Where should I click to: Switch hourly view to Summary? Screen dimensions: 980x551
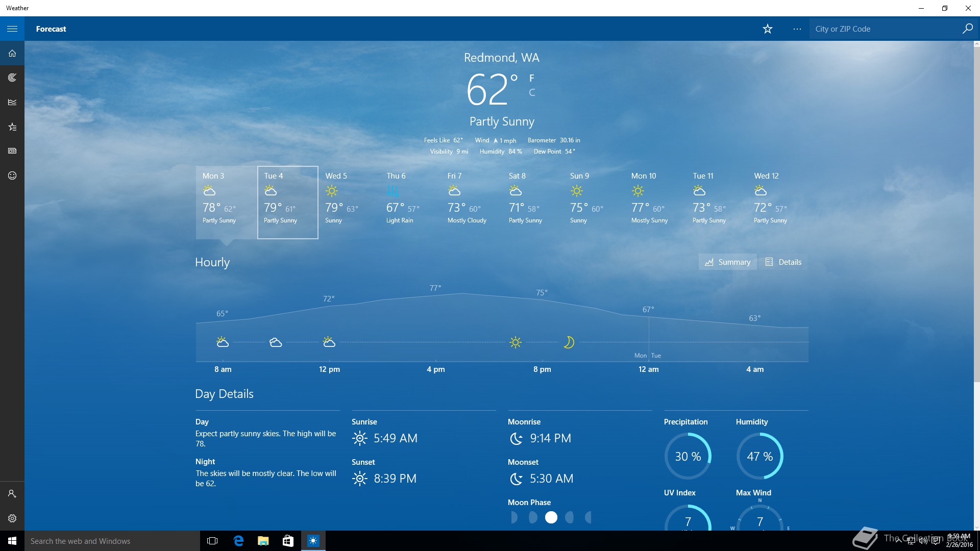coord(728,262)
